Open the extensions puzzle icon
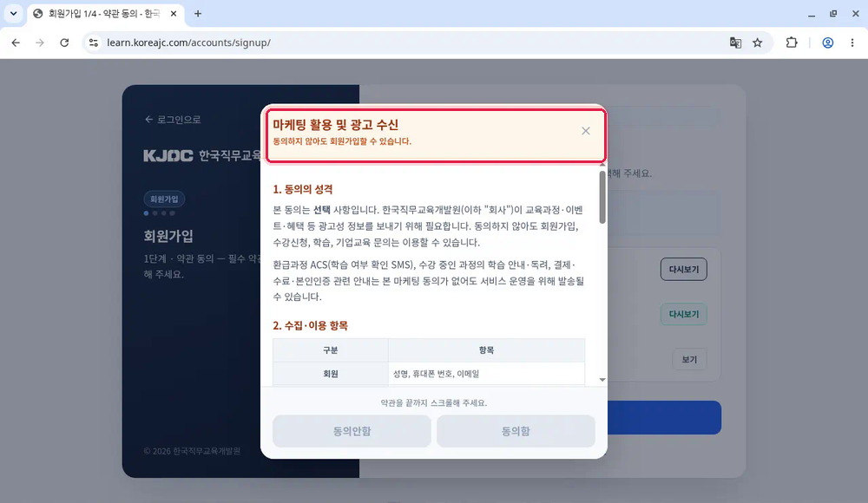 [792, 42]
